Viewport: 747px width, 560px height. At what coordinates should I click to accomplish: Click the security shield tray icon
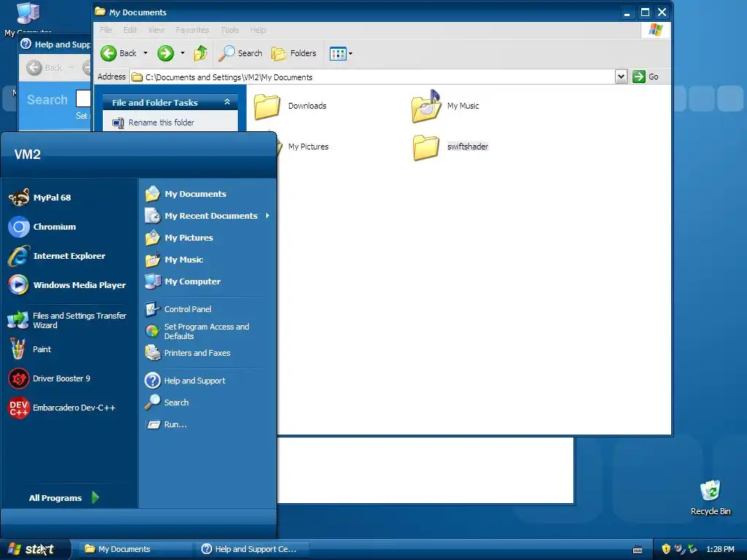(x=666, y=549)
